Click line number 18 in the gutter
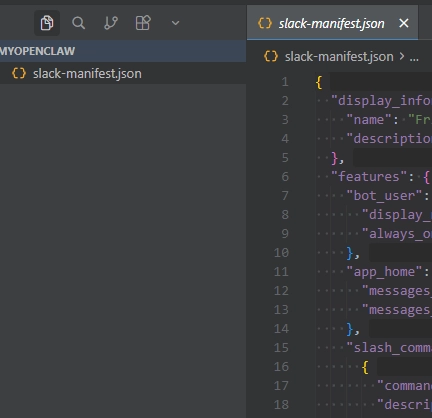Viewport: 432px width, 418px height. (281, 405)
